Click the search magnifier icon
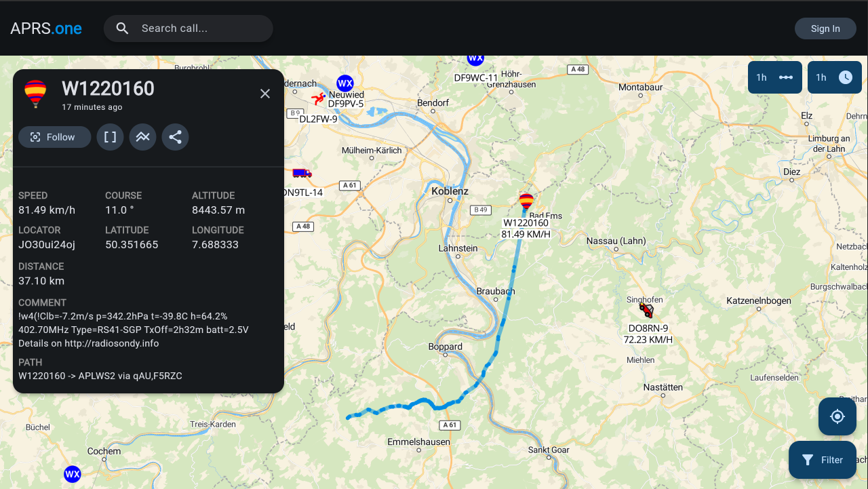 [123, 28]
